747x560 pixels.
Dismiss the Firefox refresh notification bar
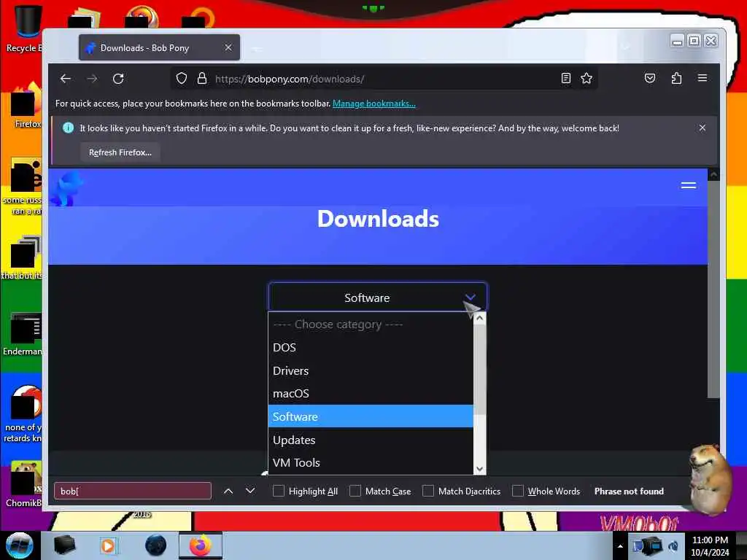tap(703, 128)
